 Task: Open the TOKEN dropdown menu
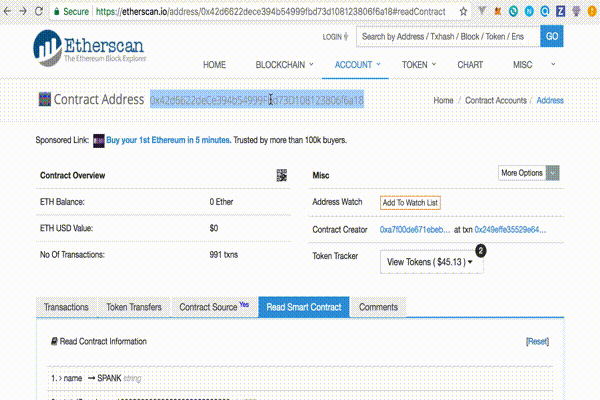[x=419, y=65]
